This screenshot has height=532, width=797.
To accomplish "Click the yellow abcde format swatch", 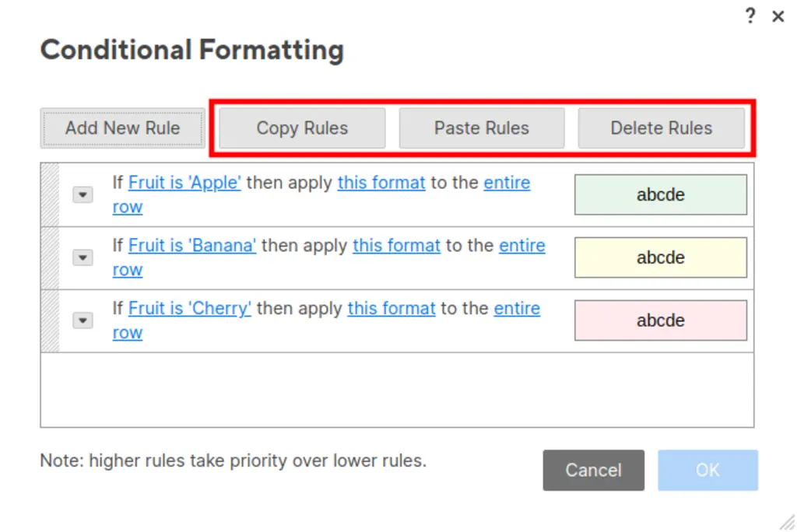I will click(x=661, y=257).
